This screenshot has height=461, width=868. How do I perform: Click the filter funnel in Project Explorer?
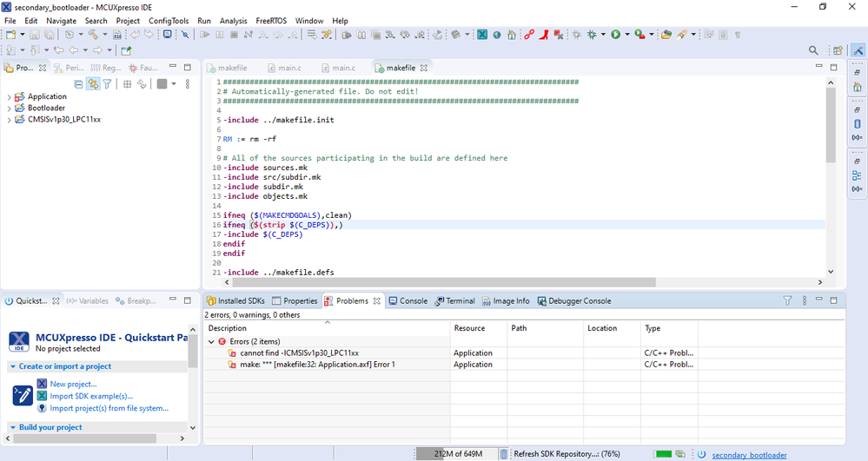(x=108, y=84)
